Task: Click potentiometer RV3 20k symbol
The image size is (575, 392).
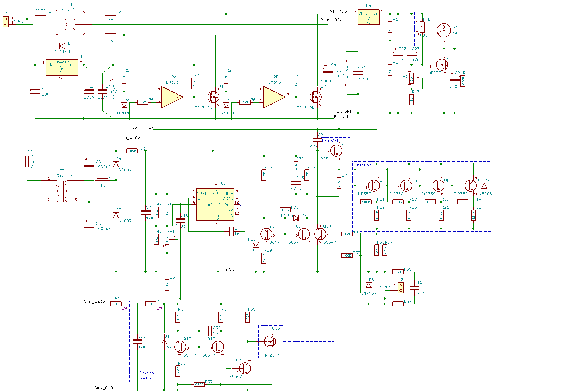Action: click(412, 78)
